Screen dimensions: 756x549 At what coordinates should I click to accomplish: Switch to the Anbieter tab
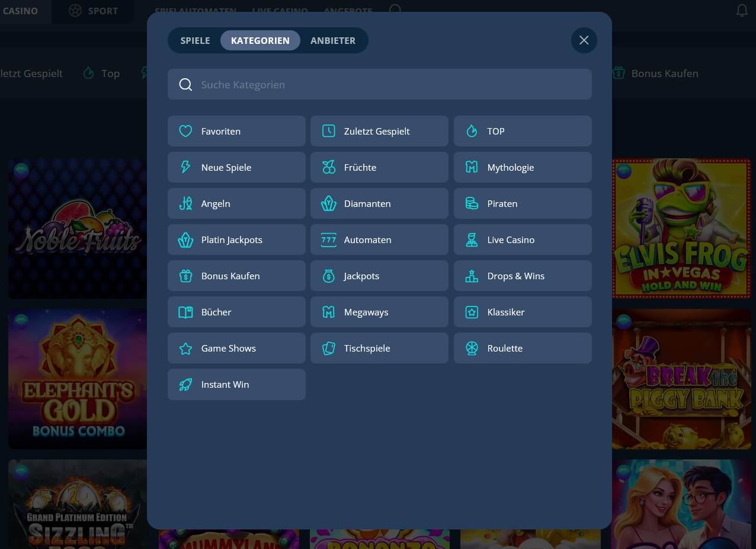click(333, 40)
